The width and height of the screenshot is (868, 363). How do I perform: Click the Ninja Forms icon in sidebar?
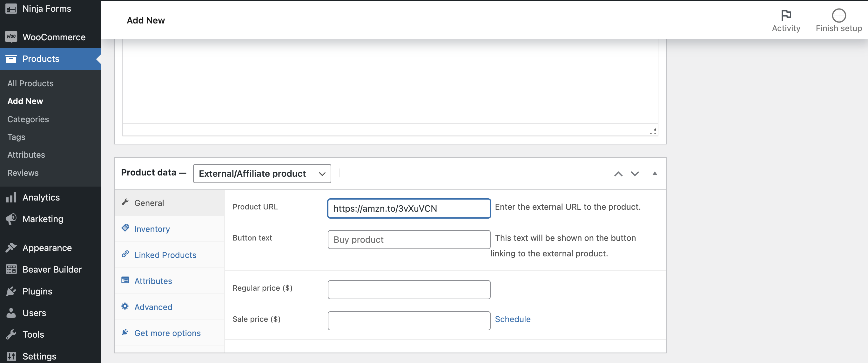pos(11,8)
